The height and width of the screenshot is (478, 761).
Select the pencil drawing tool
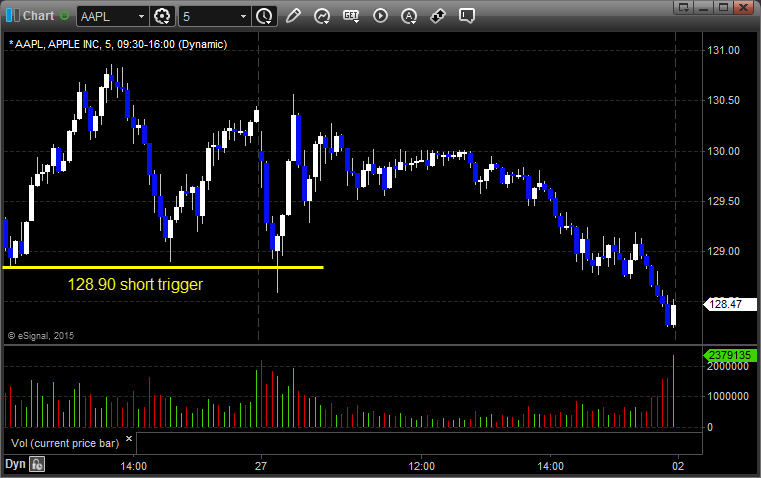(x=293, y=16)
